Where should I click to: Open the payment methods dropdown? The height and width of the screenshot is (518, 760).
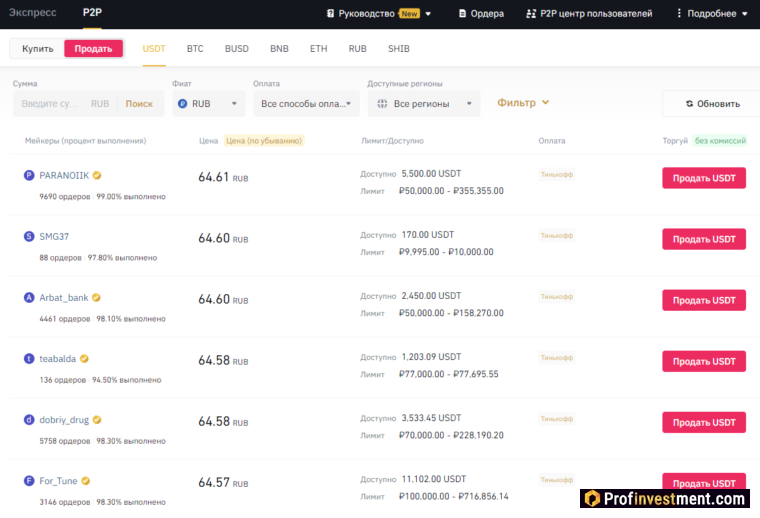(x=306, y=104)
